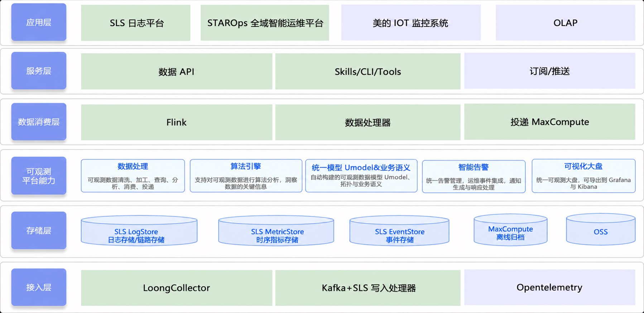Click the 数据消费层 layer label
644x313 pixels.
coord(39,122)
